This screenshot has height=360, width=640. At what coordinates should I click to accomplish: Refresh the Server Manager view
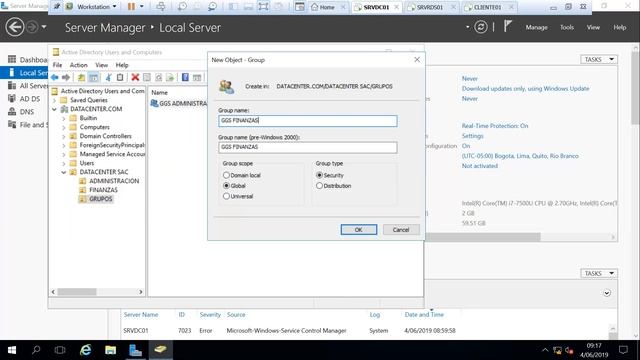tap(481, 27)
